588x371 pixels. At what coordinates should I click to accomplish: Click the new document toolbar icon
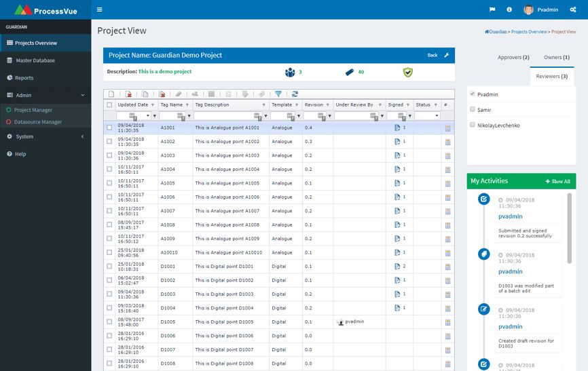[x=111, y=94]
